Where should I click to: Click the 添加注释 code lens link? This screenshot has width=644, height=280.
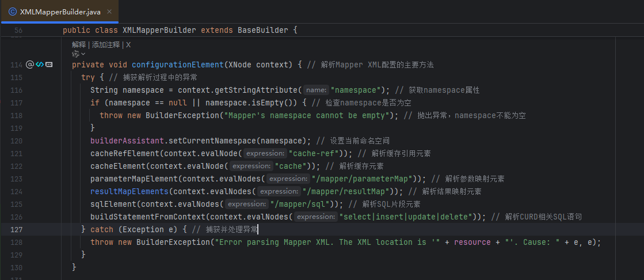coord(106,44)
